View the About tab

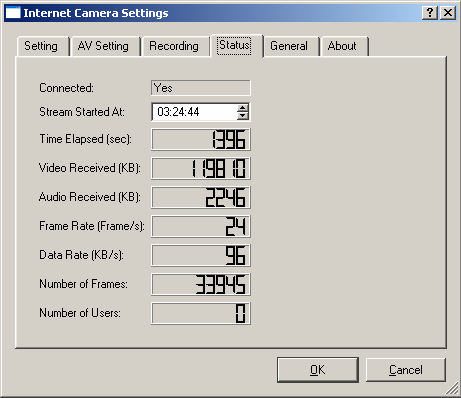344,46
